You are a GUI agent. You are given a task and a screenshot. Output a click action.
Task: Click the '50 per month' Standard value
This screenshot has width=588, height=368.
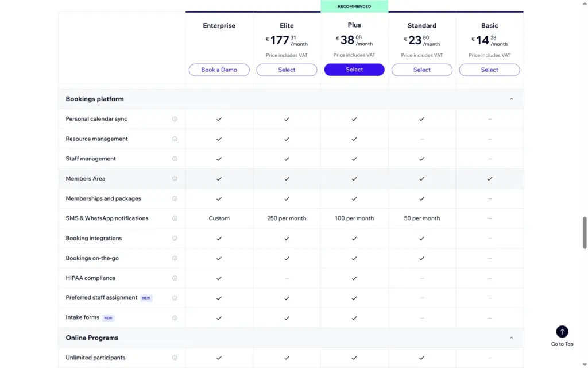[422, 218]
